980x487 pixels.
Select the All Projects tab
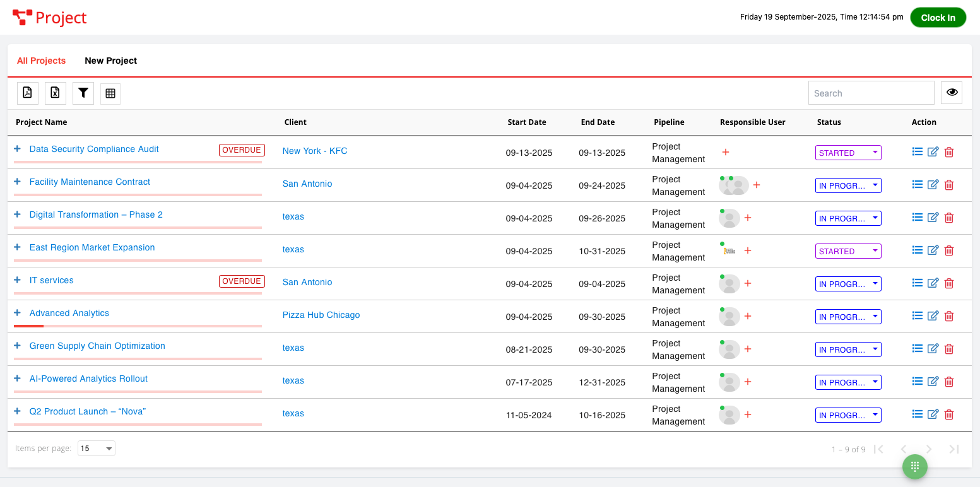click(41, 61)
